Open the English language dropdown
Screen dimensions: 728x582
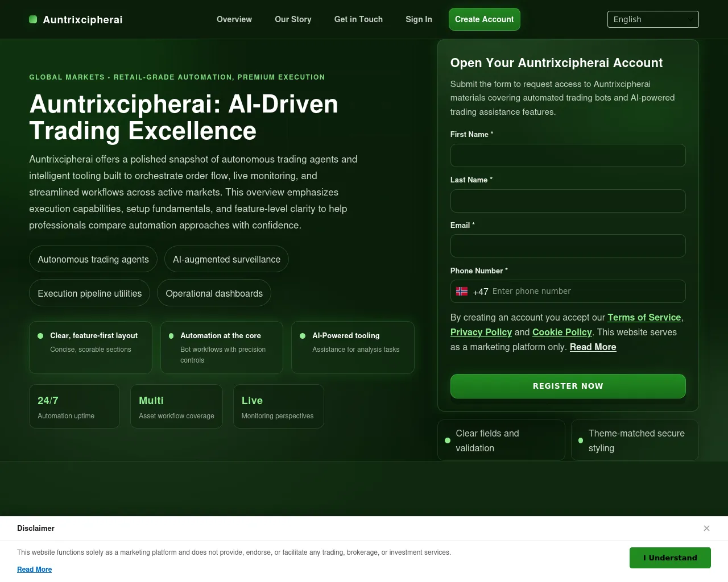point(653,19)
